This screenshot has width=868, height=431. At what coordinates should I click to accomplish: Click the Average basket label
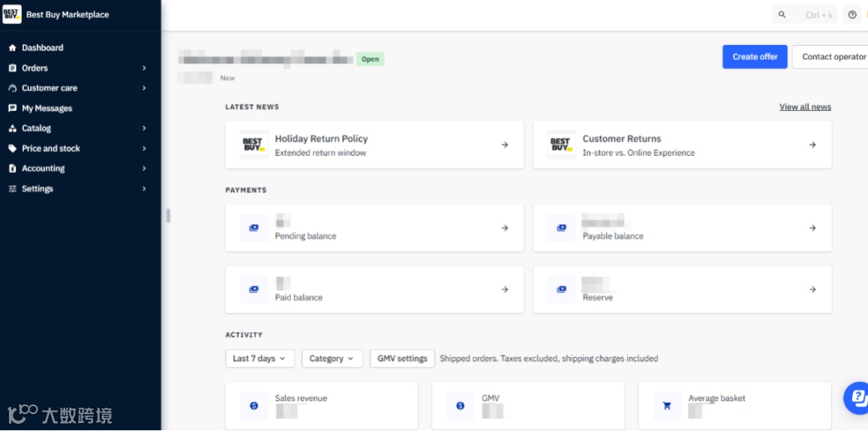coord(717,398)
